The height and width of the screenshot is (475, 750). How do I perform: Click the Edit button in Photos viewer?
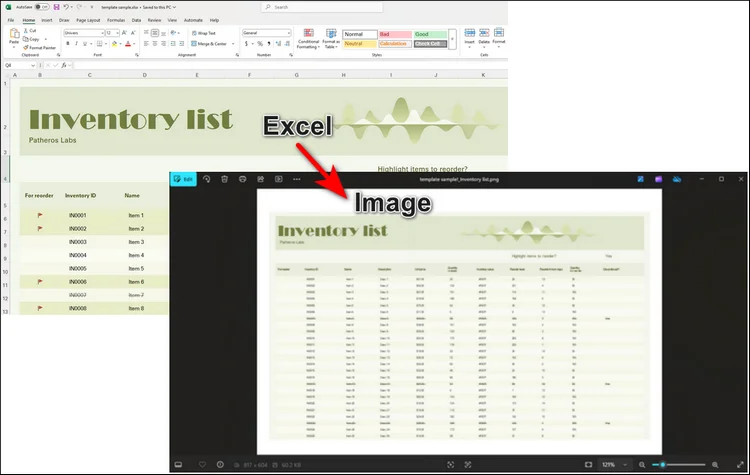183,179
